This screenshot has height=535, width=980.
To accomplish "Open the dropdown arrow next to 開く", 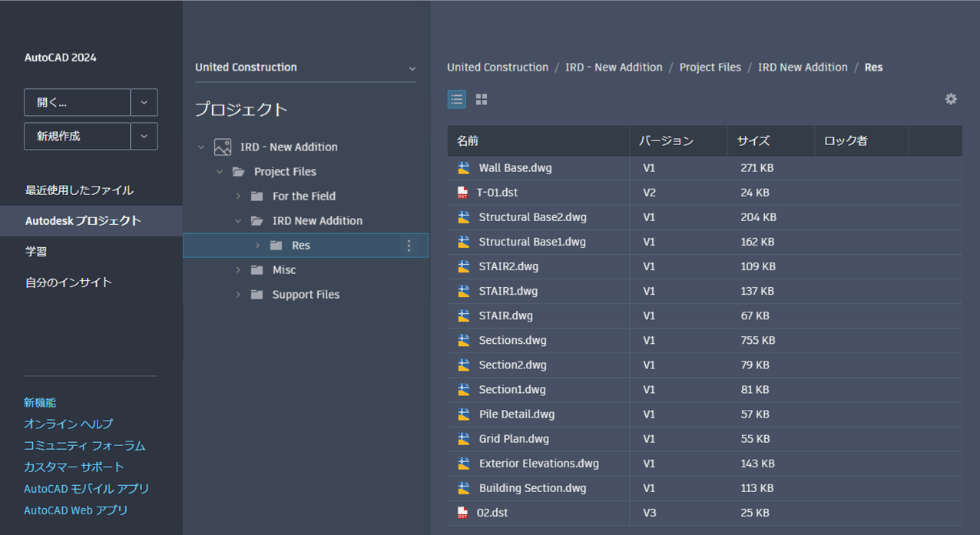I will (x=144, y=103).
